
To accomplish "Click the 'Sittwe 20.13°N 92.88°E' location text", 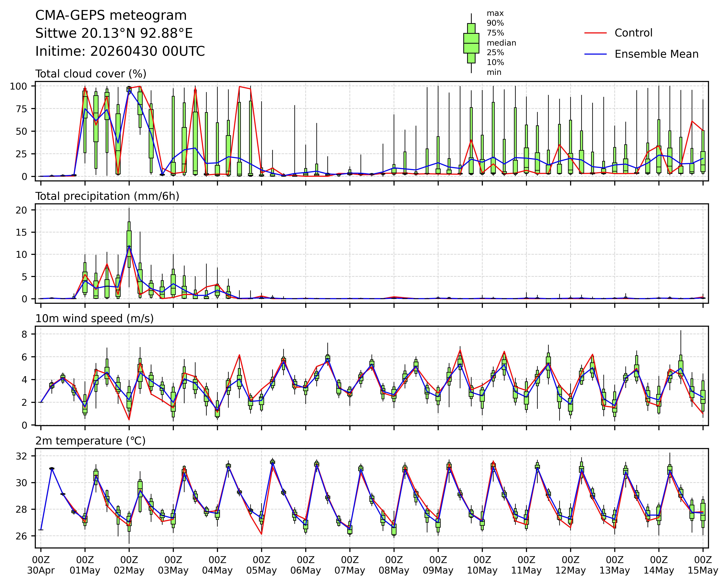I will [x=114, y=33].
